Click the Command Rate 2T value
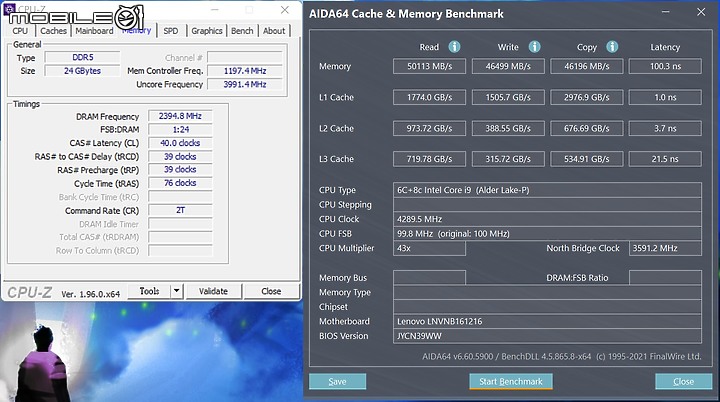The width and height of the screenshot is (720, 402). pyautogui.click(x=180, y=210)
